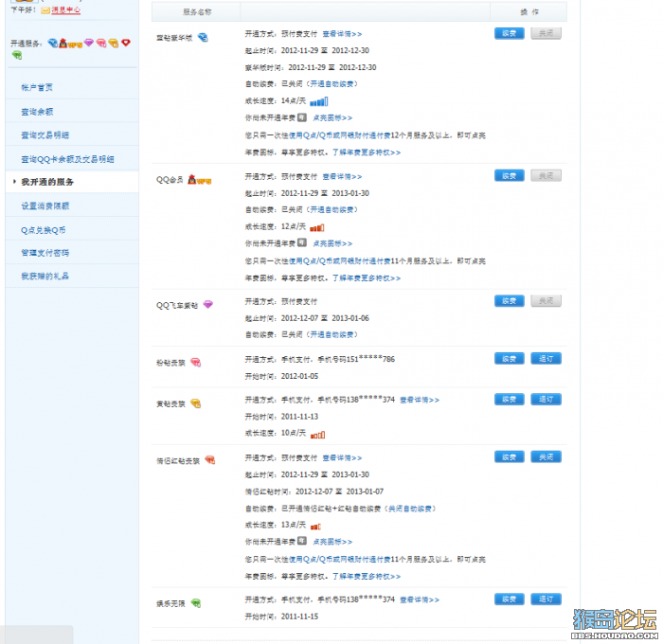Click 关闭自动续费 for 情侣红钻贵族
The width and height of the screenshot is (663, 644).
click(x=410, y=509)
